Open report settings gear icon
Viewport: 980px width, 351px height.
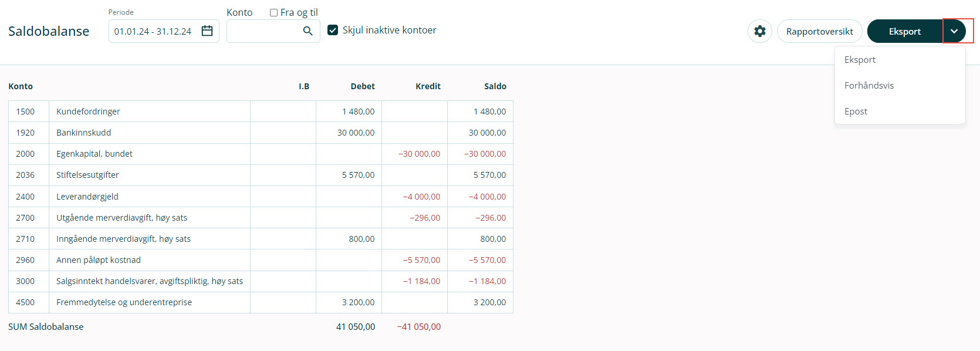(x=760, y=31)
